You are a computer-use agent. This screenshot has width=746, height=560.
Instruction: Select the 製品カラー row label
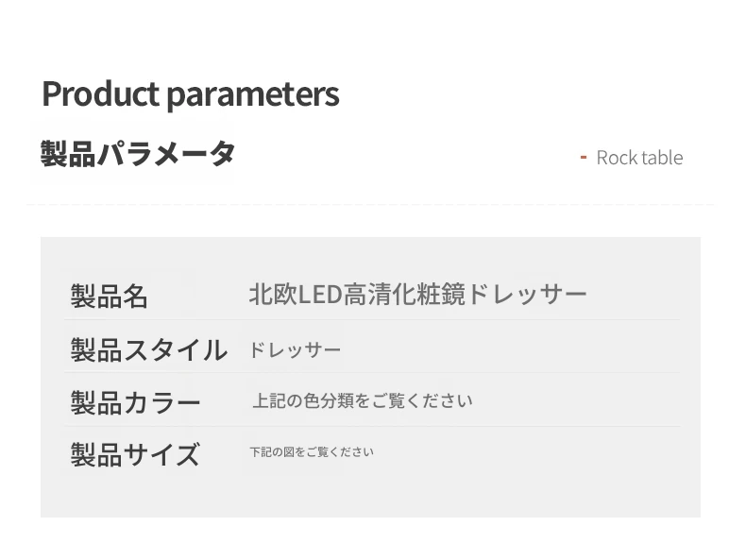135,402
